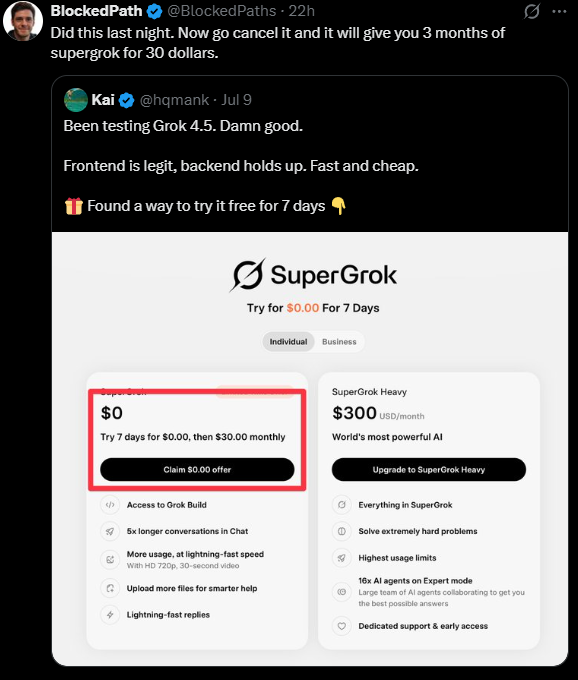Click the Access to Grok Build code icon
The image size is (578, 680).
(110, 505)
